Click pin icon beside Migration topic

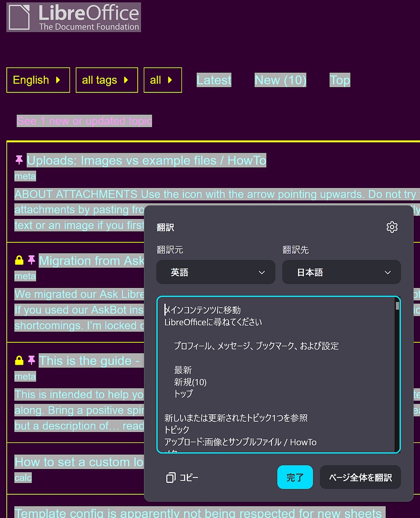(x=31, y=260)
